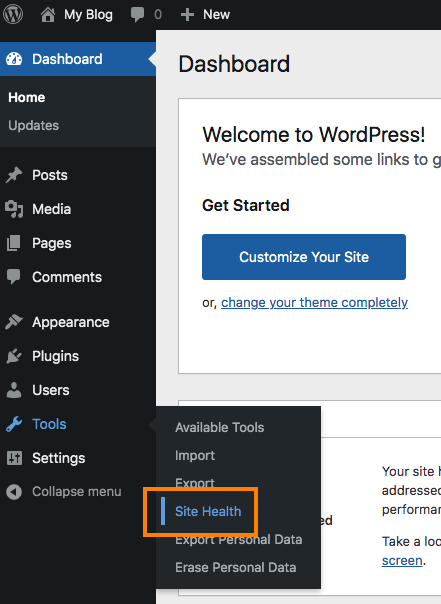The image size is (441, 604).
Task: Click the Plugins plug icon
Action: point(14,356)
